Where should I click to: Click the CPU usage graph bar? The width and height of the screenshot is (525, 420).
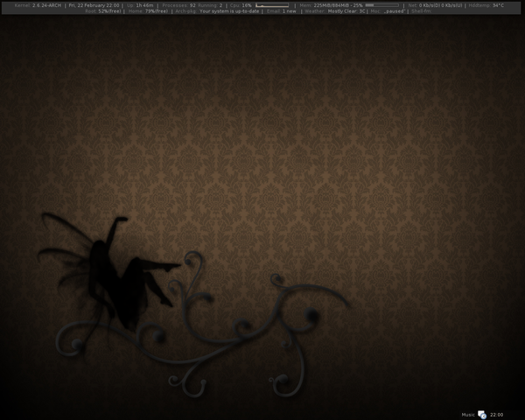[x=272, y=5]
